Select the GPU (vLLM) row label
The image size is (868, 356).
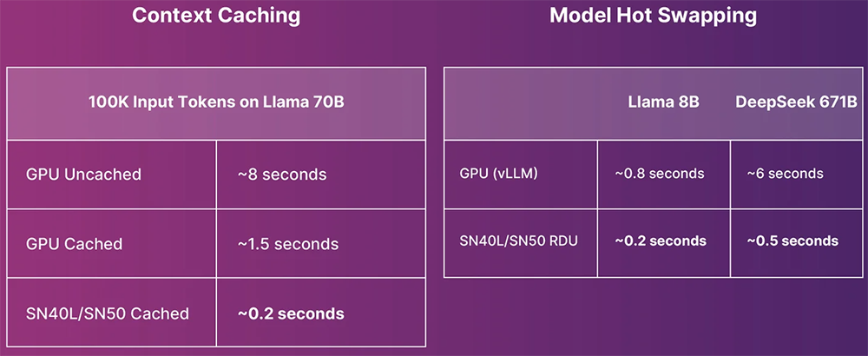(498, 174)
